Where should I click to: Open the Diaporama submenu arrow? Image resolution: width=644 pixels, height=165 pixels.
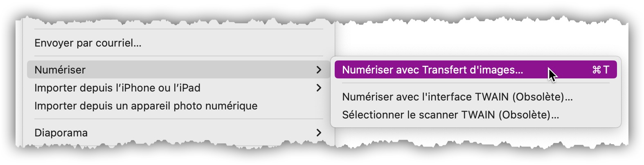[319, 133]
